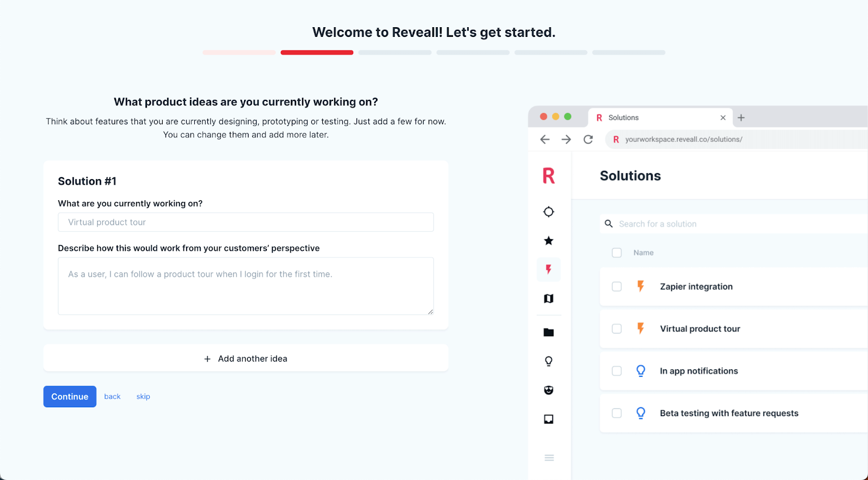Open the lightbulb ideas sidebar icon
The width and height of the screenshot is (868, 480).
click(548, 361)
